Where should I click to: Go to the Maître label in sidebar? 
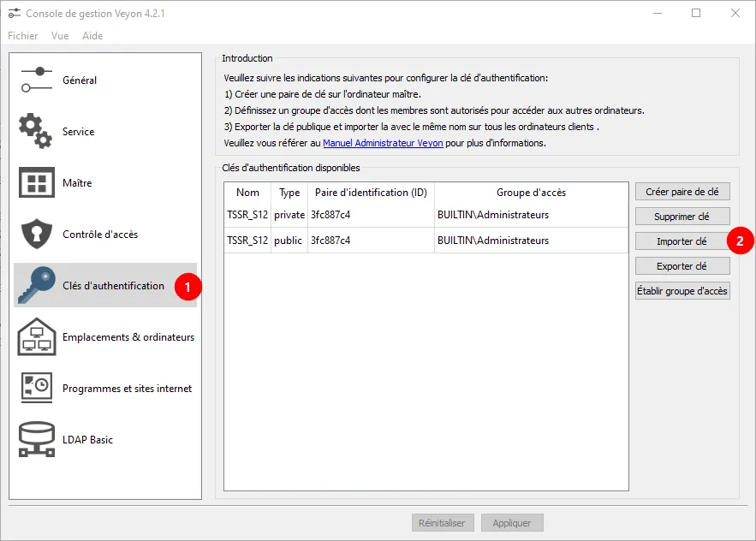click(77, 183)
